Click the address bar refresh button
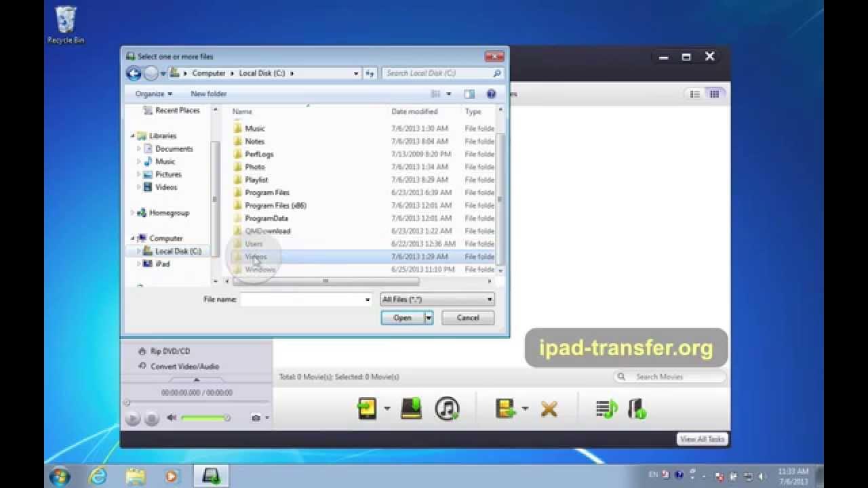This screenshot has height=488, width=868. click(x=370, y=73)
